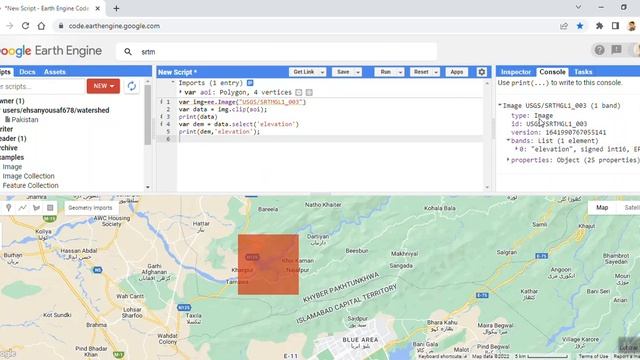Select the draw line tool
Screen dimensions: 640x360
(x=22, y=208)
